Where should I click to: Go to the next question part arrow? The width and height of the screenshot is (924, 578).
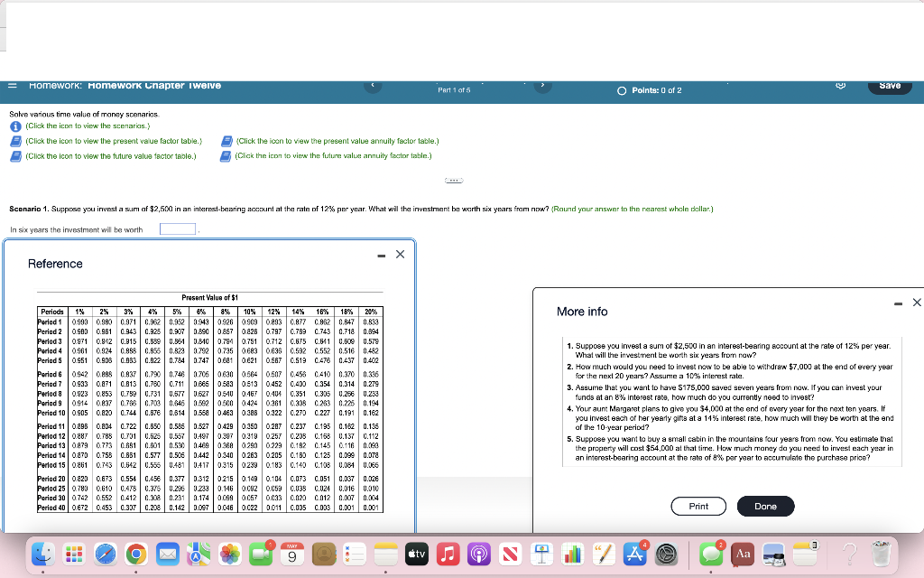(542, 86)
